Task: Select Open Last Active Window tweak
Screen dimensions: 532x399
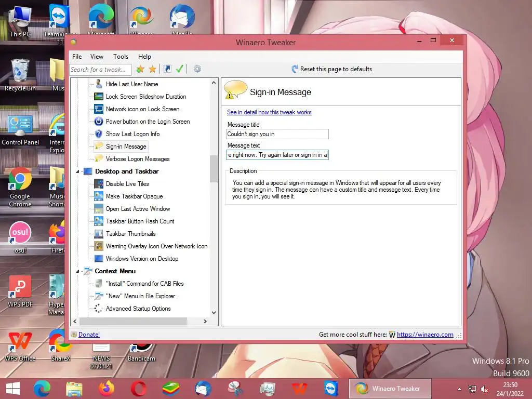Action: [x=138, y=209]
